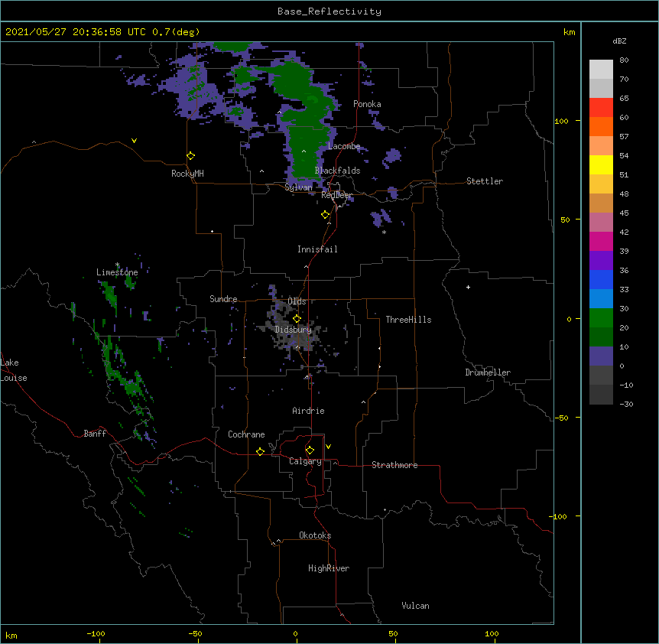Select the red 65-60 dBZ legend swatch
This screenshot has width=659, height=644.
point(601,107)
